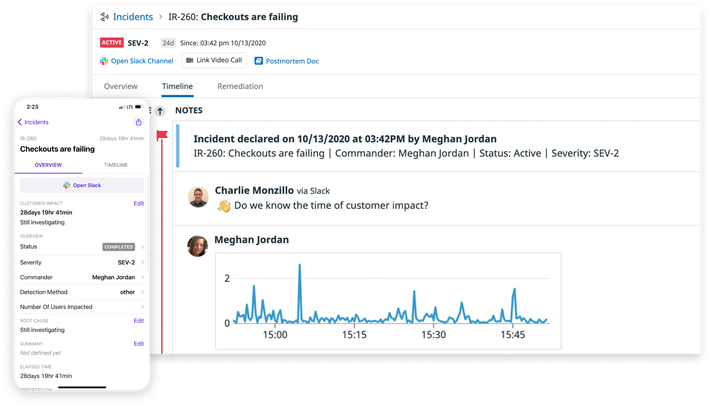Click the Slack logo beside Open Slack Channel
The image size is (710, 407).
pyautogui.click(x=103, y=61)
